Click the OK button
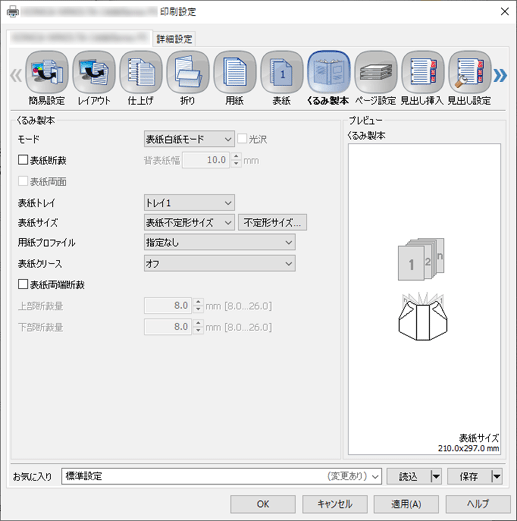517x521 pixels. [263, 504]
